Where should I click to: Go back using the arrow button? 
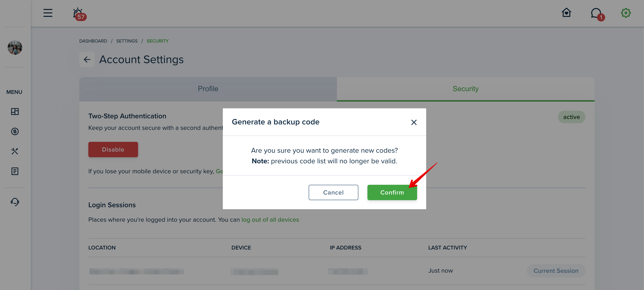[87, 59]
